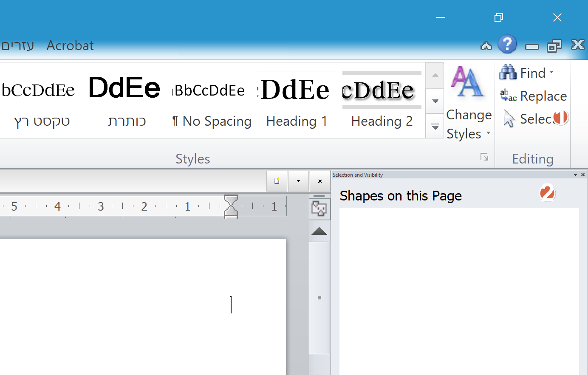
Task: Apply the Heading 1 style
Action: (297, 101)
